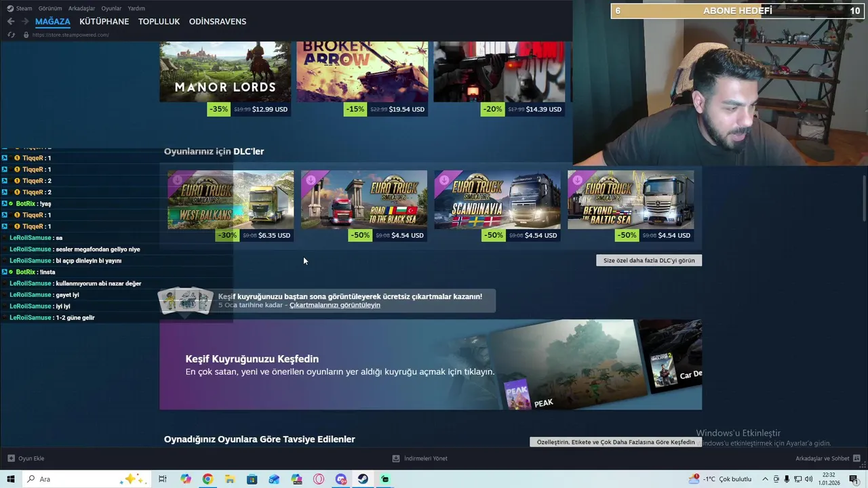The height and width of the screenshot is (488, 868).
Task: Open Opera GX from the taskbar
Action: (x=319, y=479)
